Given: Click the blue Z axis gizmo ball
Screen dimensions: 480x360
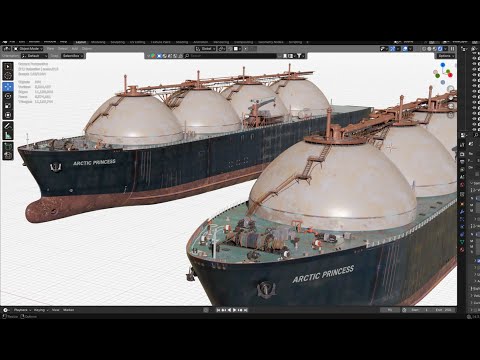Looking at the screenshot, I should tap(443, 65).
